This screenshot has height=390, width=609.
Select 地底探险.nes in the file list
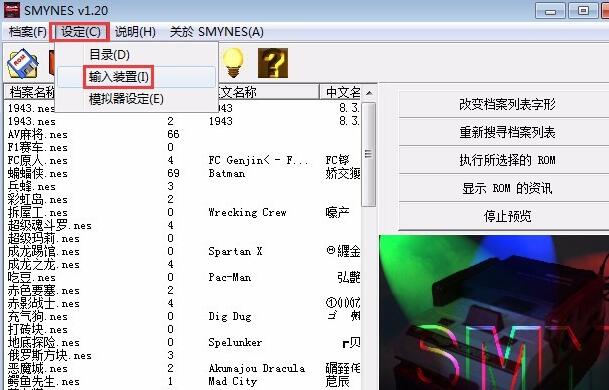[44, 343]
